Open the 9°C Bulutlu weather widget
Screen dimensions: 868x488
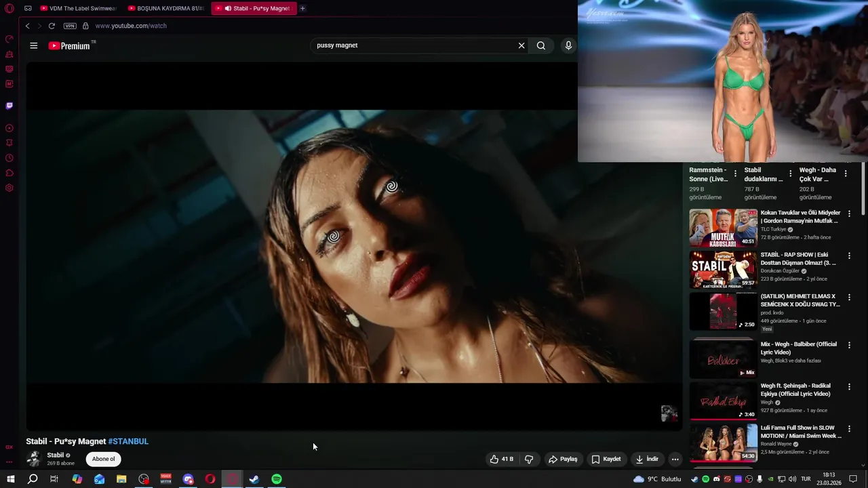(657, 479)
